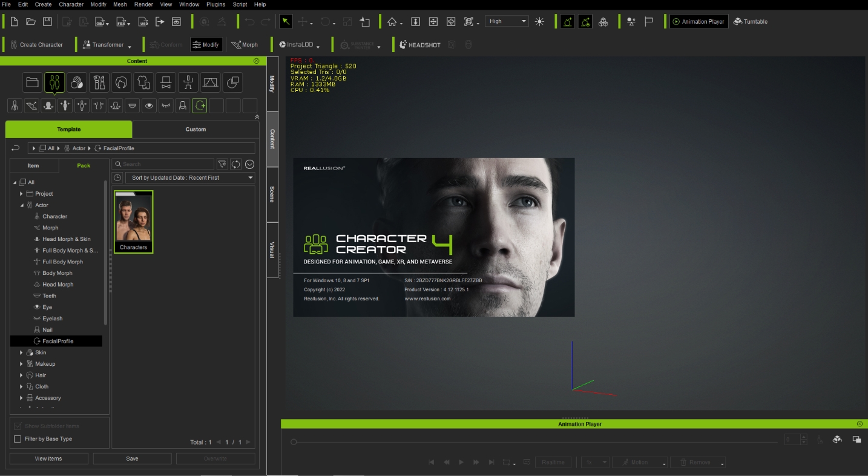Viewport: 868px width, 476px height.
Task: Open the File menu
Action: (7, 4)
